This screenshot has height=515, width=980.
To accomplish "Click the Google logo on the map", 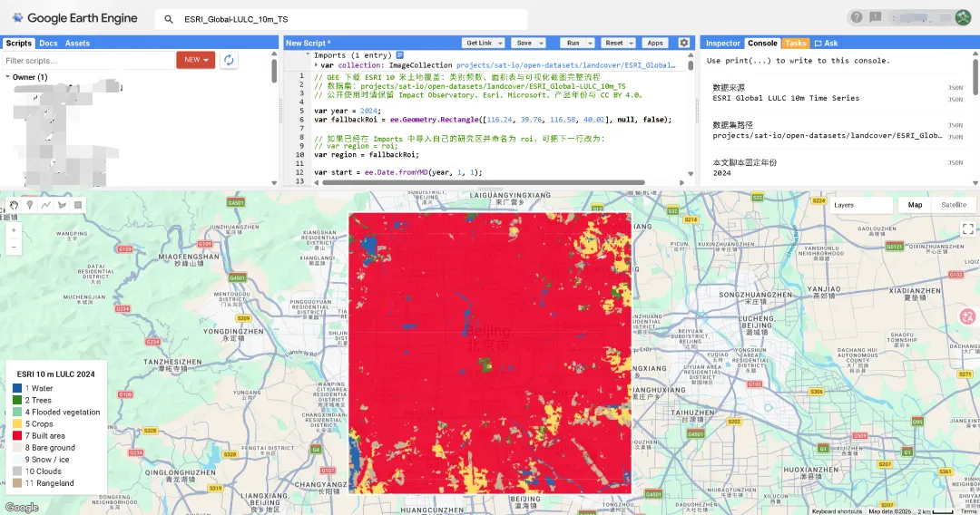I will [x=22, y=508].
